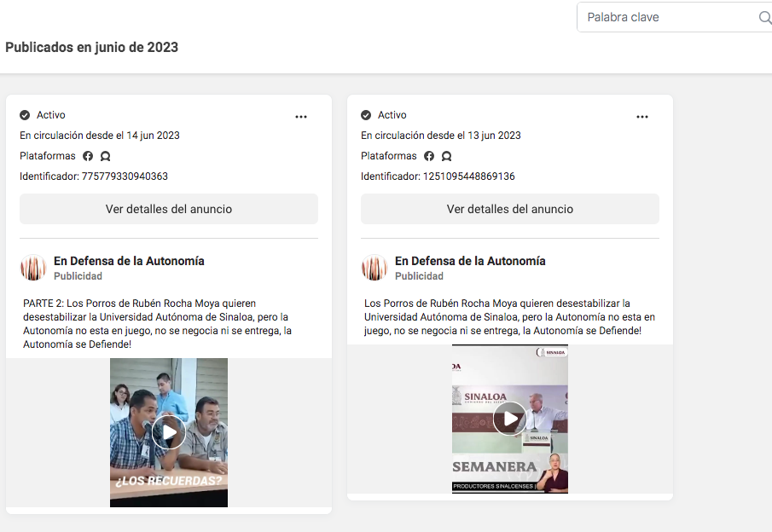Click the Messenger platform icon on right ad
The image size is (772, 532).
click(x=446, y=156)
